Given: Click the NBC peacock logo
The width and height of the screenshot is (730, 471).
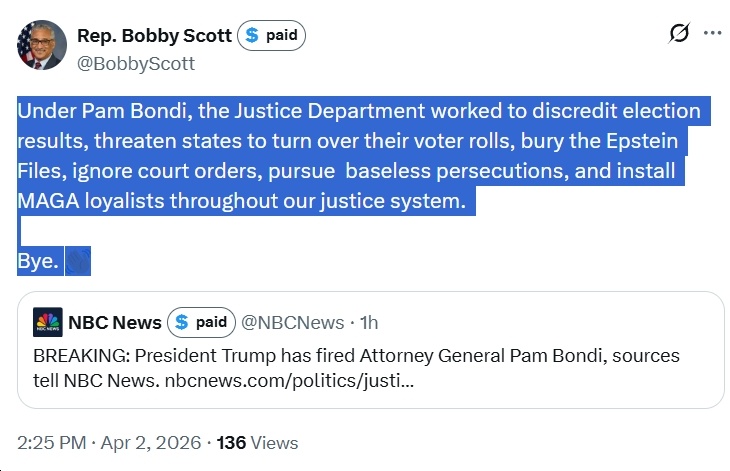Looking at the screenshot, I should 47,322.
